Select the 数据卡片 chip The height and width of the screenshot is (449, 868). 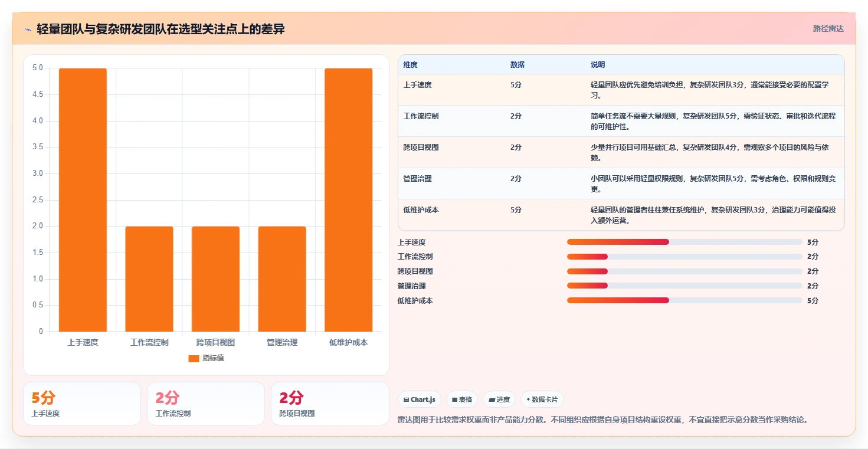542,399
